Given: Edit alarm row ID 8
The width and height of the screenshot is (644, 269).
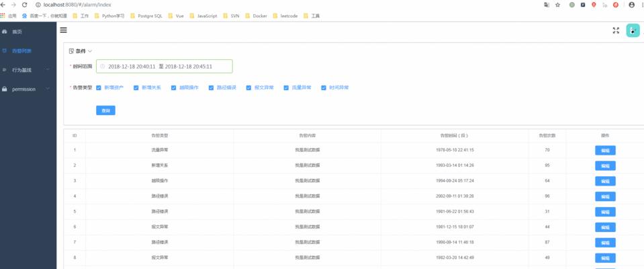Looking at the screenshot, I should [605, 258].
